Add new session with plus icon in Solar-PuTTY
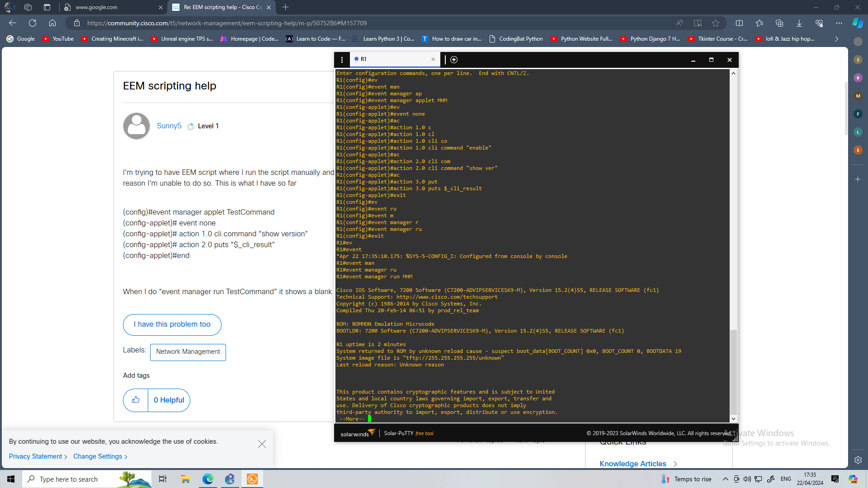This screenshot has width=868, height=488. point(454,60)
